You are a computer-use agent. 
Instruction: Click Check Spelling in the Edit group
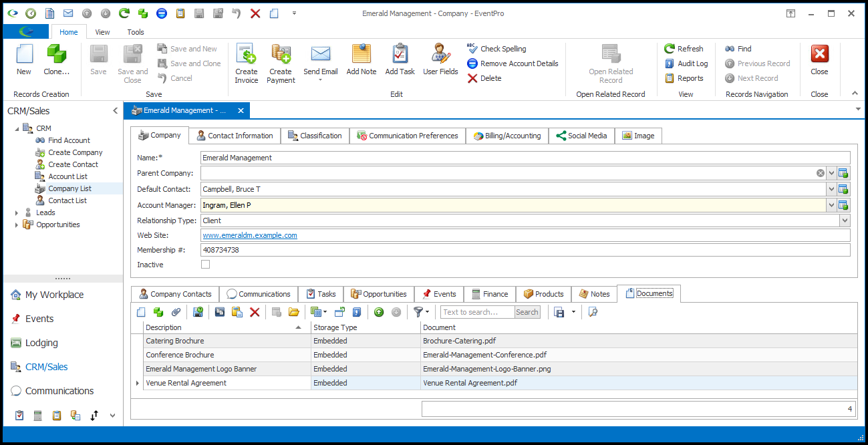[496, 49]
